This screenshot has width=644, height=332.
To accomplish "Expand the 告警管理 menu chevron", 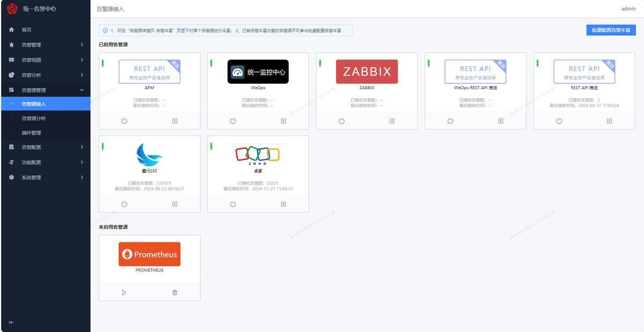I will tap(82, 45).
